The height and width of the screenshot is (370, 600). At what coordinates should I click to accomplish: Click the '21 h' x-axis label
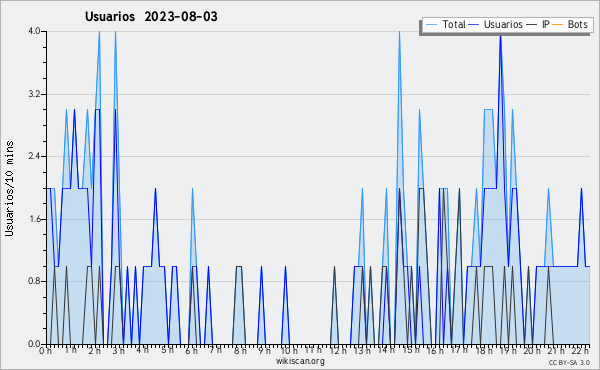click(x=556, y=350)
